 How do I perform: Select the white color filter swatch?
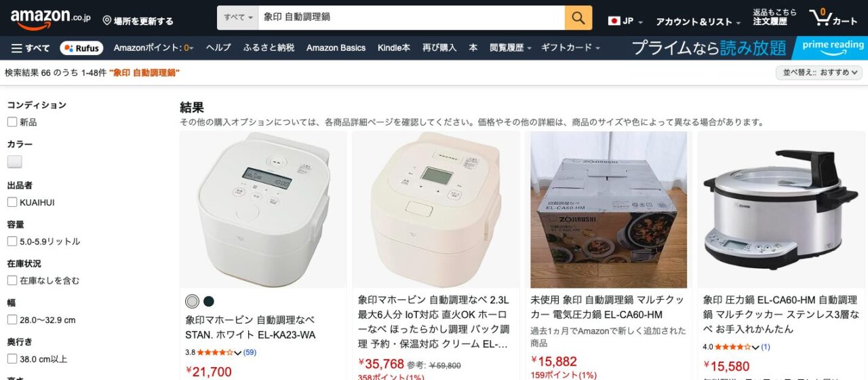click(15, 161)
